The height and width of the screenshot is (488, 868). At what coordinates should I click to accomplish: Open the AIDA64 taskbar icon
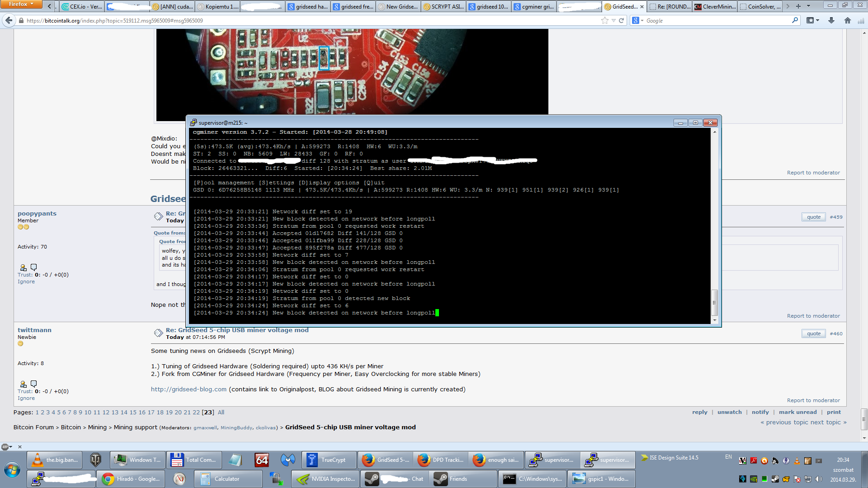click(262, 460)
